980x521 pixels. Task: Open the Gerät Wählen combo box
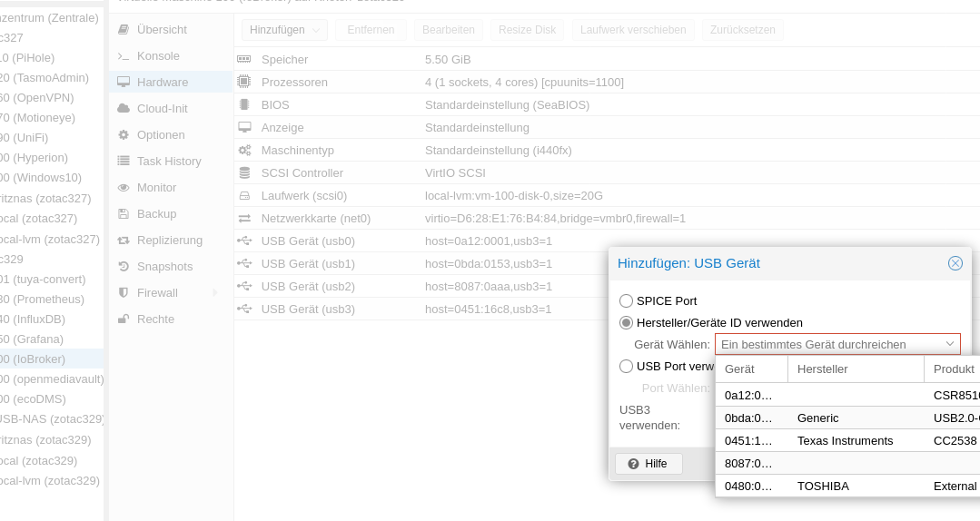pyautogui.click(x=837, y=344)
